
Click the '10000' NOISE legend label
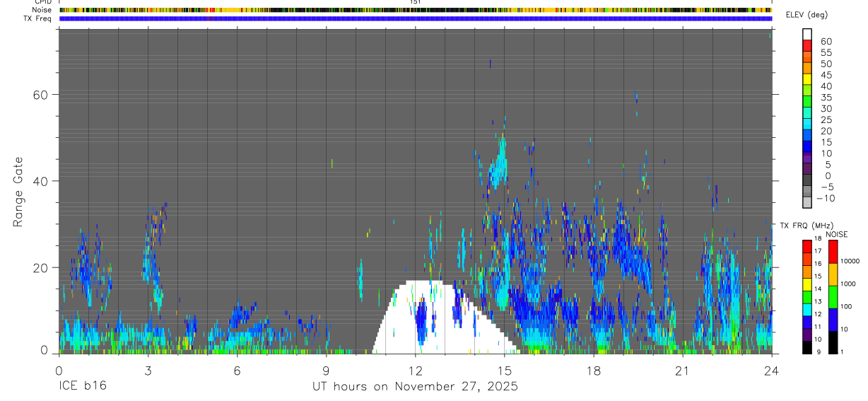[851, 261]
